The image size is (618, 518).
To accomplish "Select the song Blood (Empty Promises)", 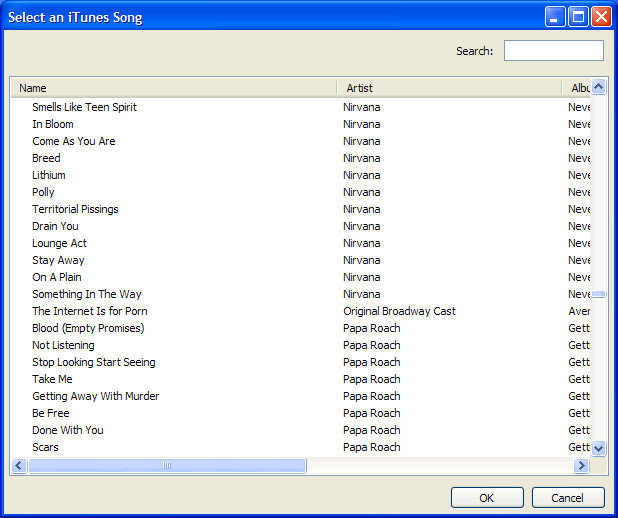I will coord(88,328).
